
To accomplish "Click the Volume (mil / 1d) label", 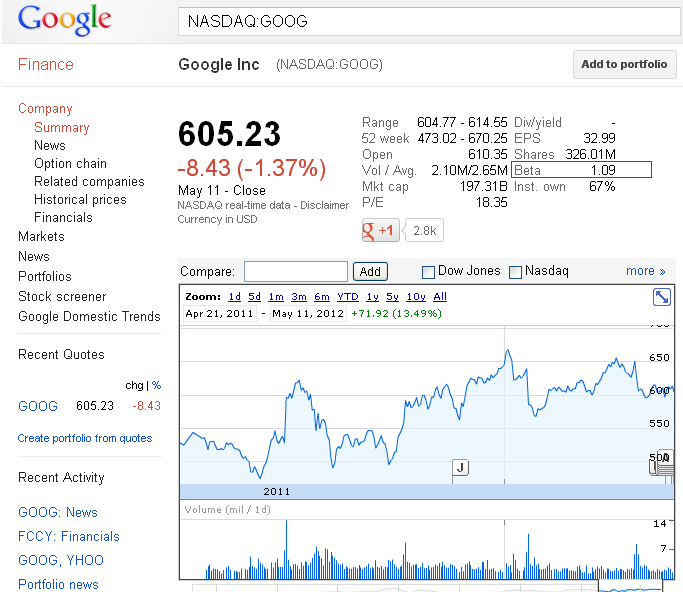I will point(227,510).
